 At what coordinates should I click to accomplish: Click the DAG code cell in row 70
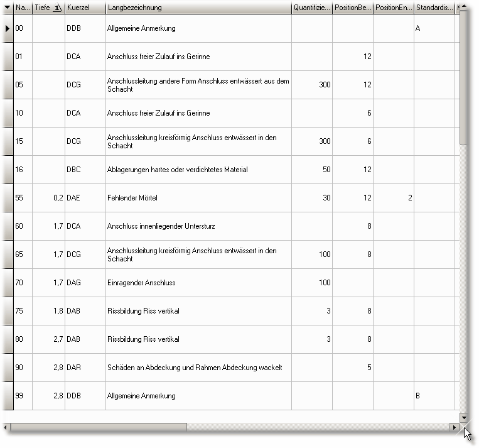pyautogui.click(x=85, y=283)
